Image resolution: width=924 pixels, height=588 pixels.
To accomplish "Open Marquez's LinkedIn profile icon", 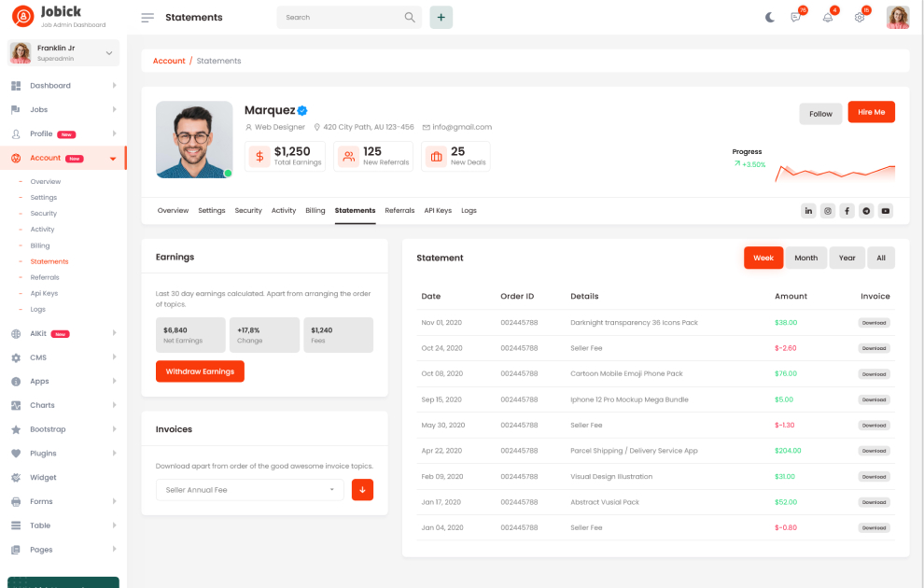I will click(808, 211).
